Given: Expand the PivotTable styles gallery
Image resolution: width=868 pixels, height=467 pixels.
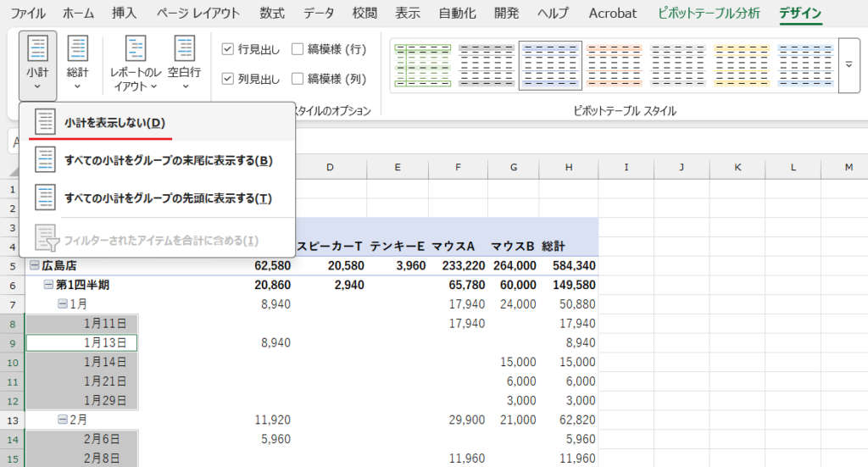Looking at the screenshot, I should point(849,65).
